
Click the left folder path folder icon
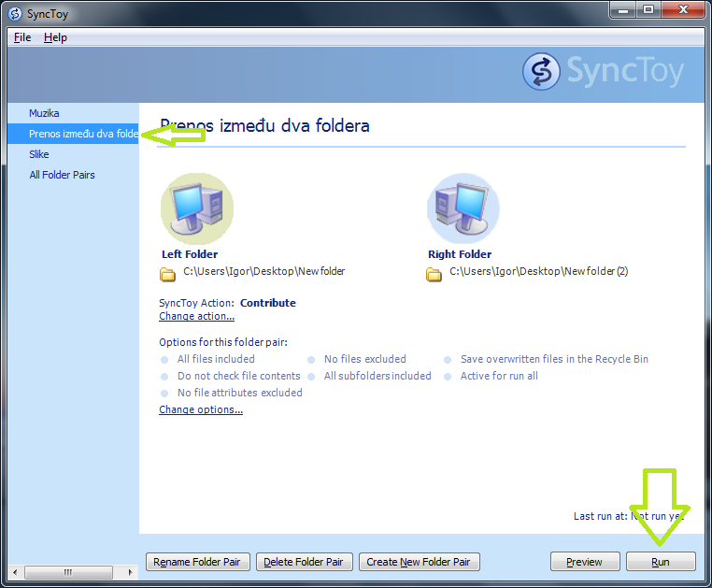[167, 274]
